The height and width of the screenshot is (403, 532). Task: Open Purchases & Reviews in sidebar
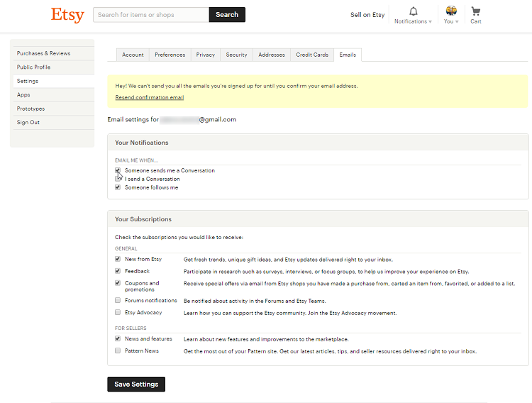tap(44, 53)
